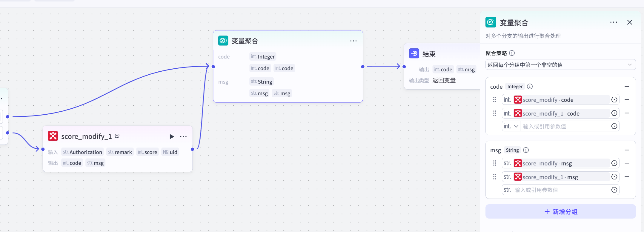Viewport: 644px width, 232px height.
Task: Click 新增分组 to add a group
Action: (560, 212)
